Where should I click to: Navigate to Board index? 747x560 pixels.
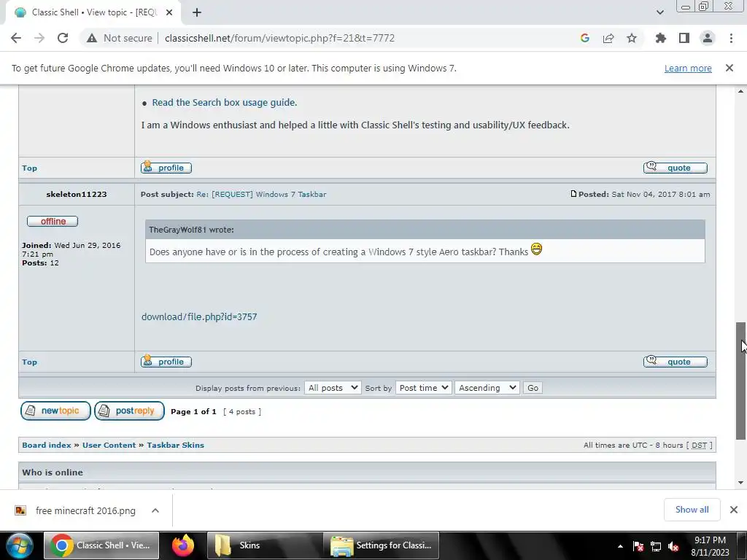point(47,445)
